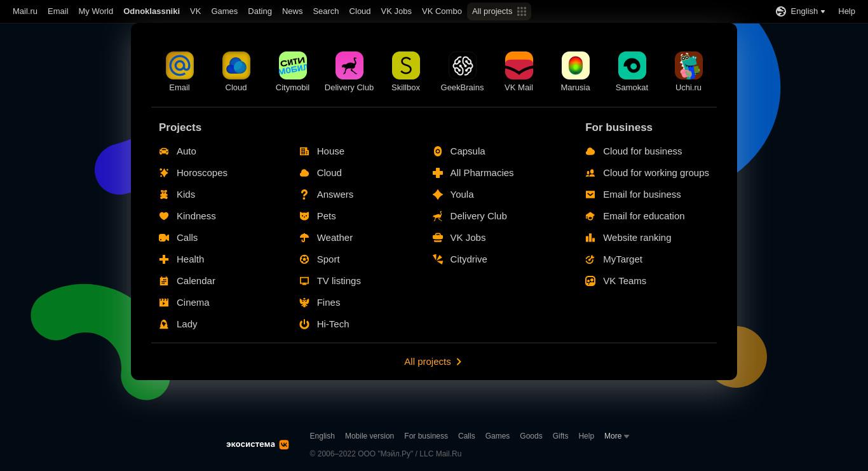This screenshot has width=868, height=471.
Task: Click Games in the footer
Action: 498,436
